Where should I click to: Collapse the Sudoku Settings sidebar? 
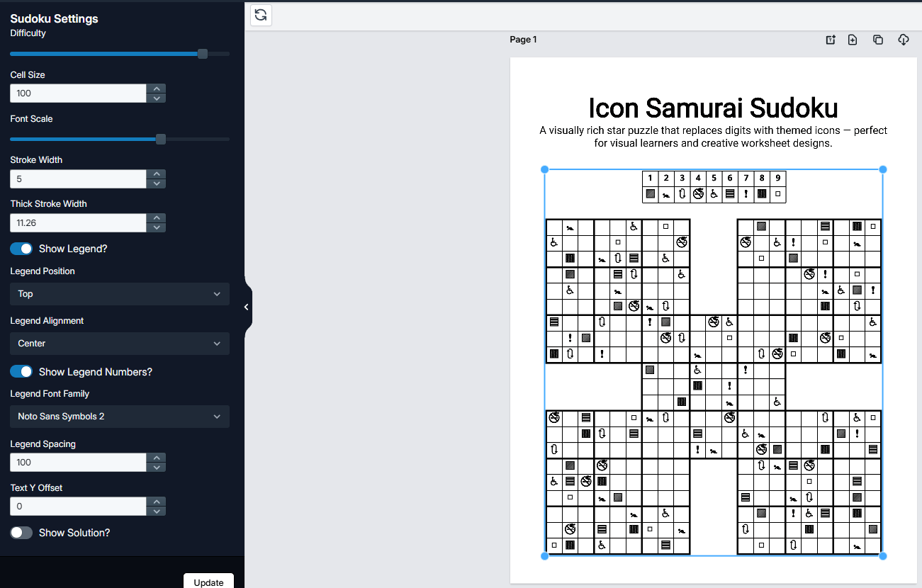[246, 306]
